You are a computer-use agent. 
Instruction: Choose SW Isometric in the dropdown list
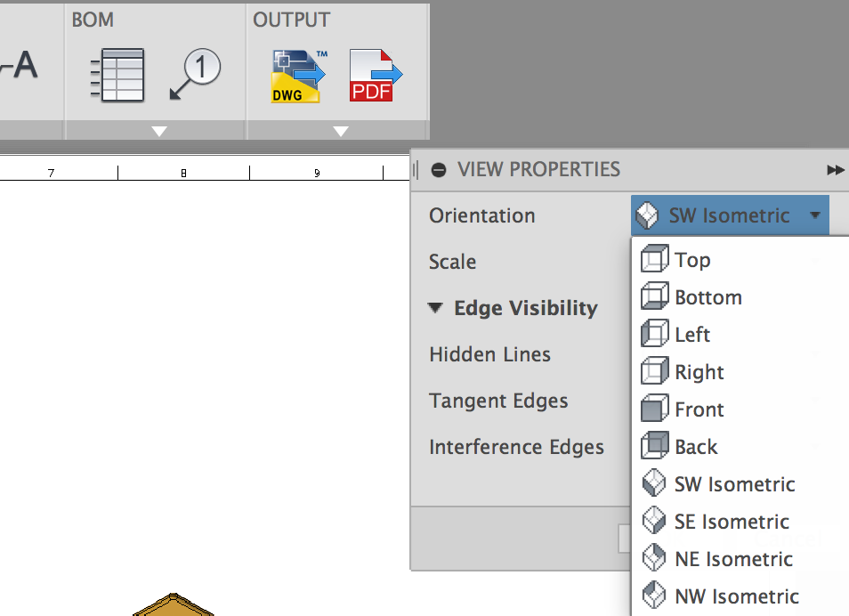click(740, 483)
